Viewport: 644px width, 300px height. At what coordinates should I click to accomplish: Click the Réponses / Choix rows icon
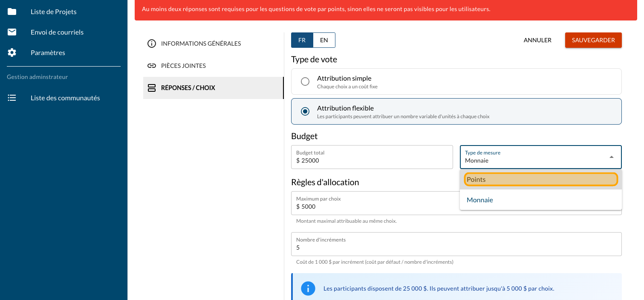[x=151, y=88]
